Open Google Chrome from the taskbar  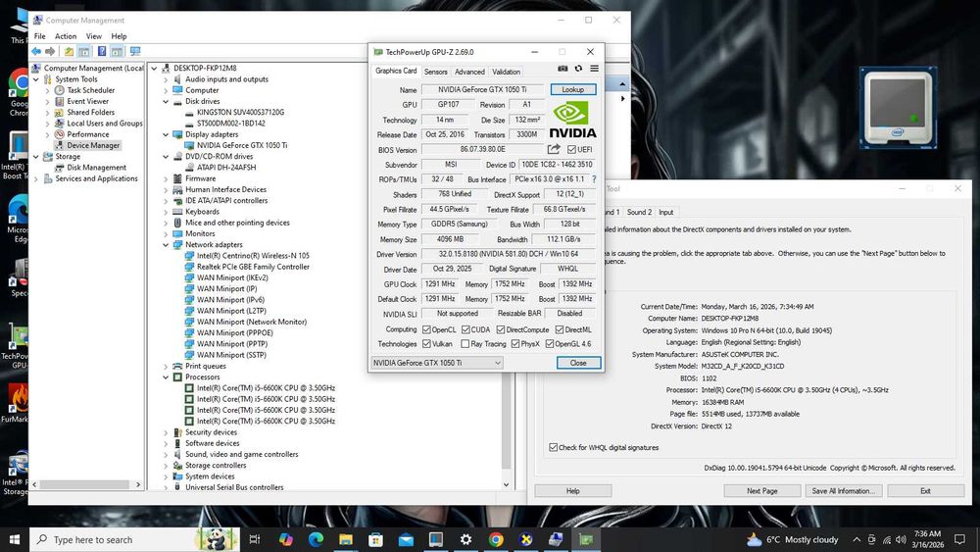click(x=496, y=539)
